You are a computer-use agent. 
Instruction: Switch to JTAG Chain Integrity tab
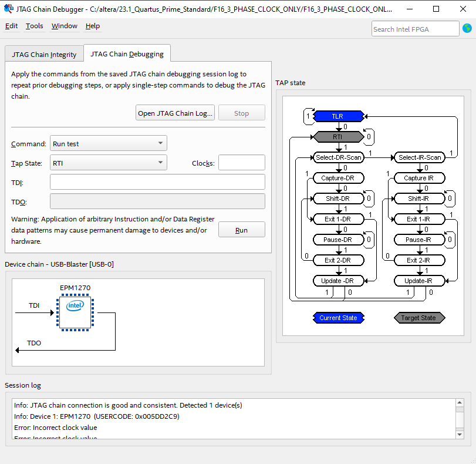point(45,55)
